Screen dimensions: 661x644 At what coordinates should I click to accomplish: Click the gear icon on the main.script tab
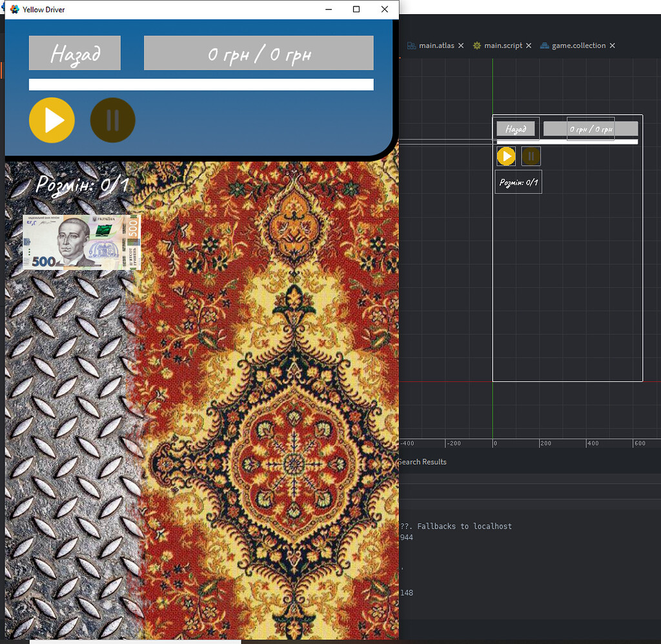tap(478, 45)
